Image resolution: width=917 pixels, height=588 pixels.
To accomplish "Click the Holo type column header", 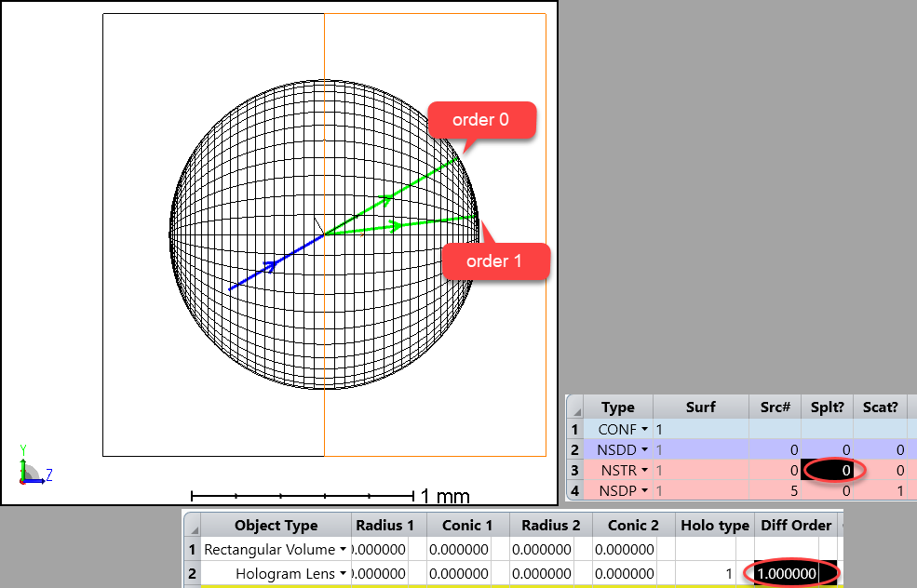I will tap(715, 526).
